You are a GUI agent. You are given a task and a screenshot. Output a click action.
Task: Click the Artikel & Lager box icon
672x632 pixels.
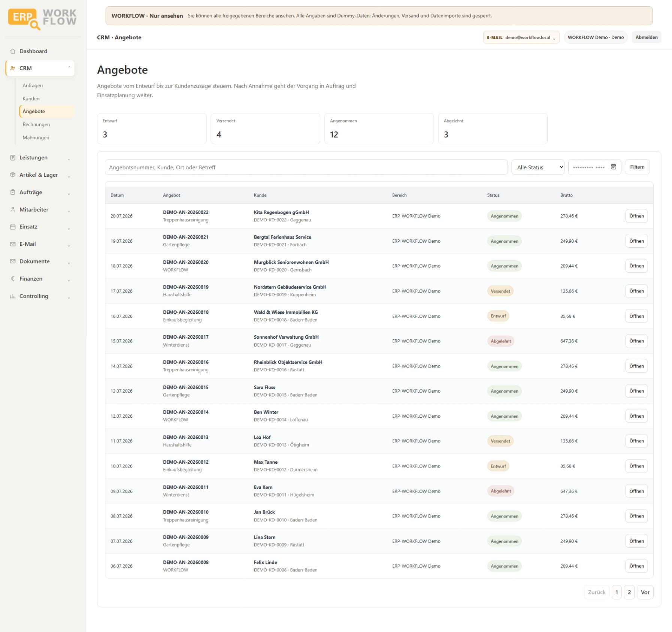tap(13, 175)
